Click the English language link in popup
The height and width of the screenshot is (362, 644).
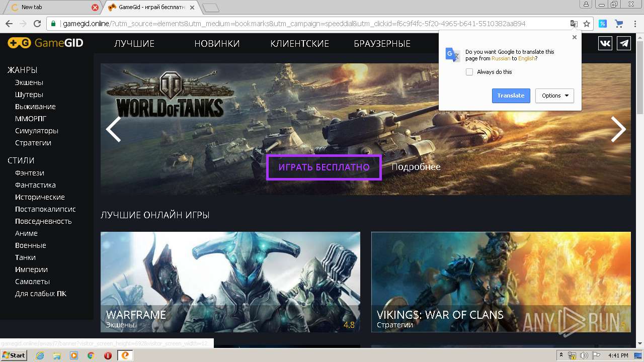pos(527,58)
